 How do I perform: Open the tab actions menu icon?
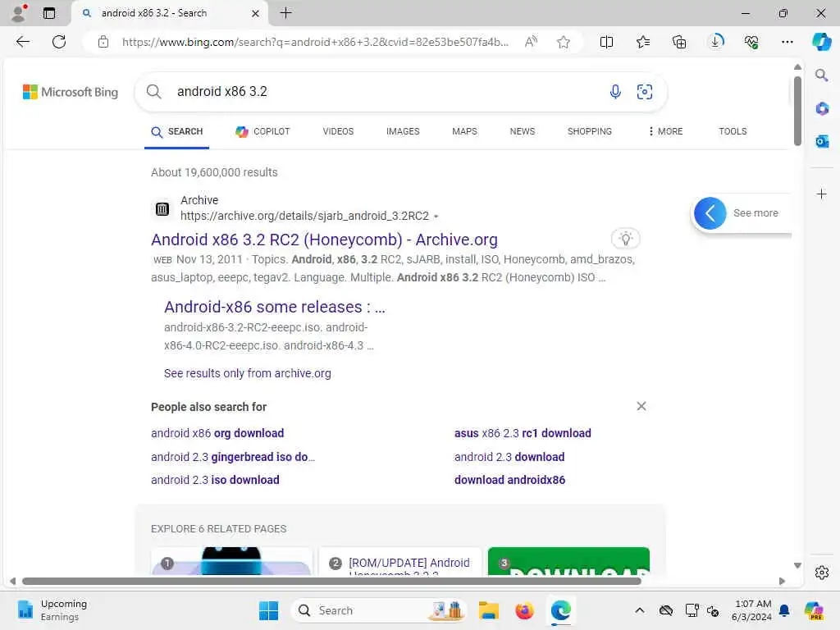[48, 13]
